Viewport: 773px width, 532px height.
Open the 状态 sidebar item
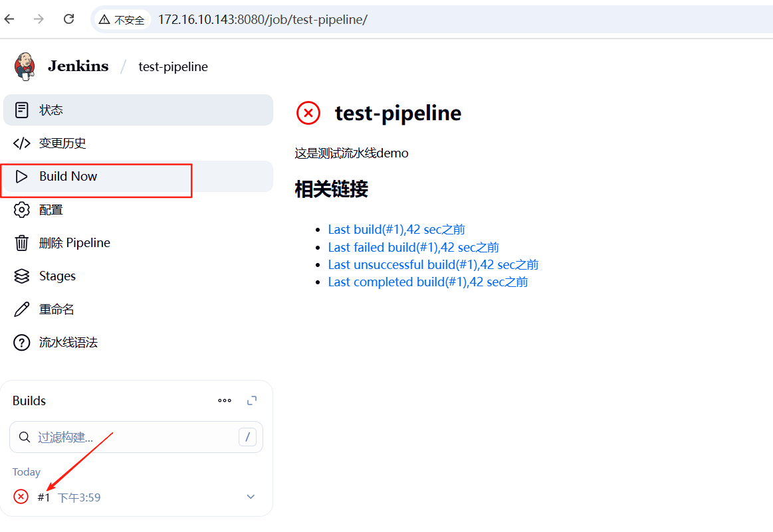pyautogui.click(x=138, y=110)
